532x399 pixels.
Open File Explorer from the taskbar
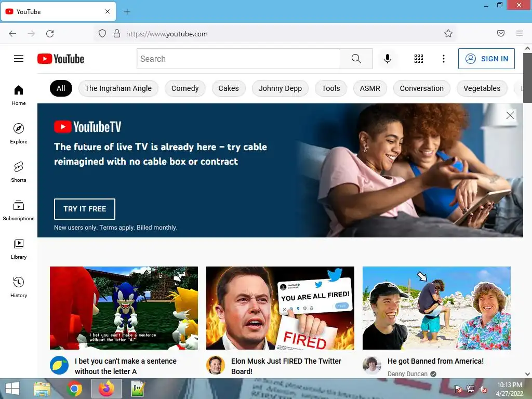[42, 389]
